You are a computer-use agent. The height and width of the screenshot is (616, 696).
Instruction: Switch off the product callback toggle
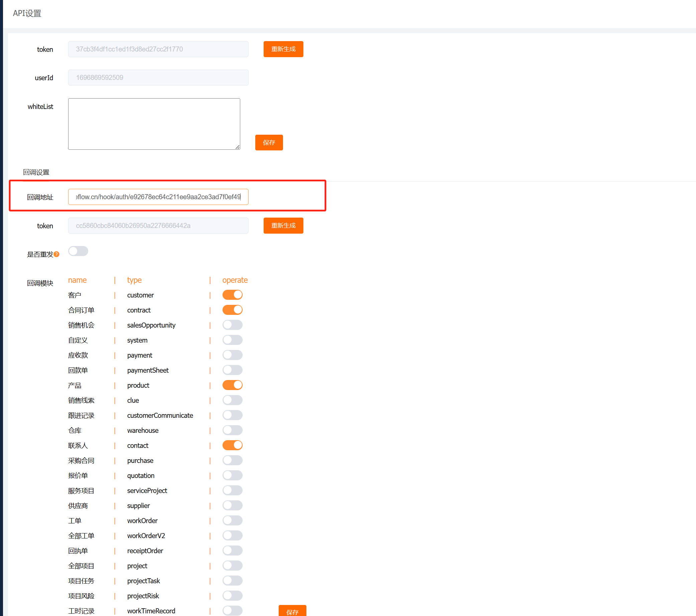pos(232,385)
